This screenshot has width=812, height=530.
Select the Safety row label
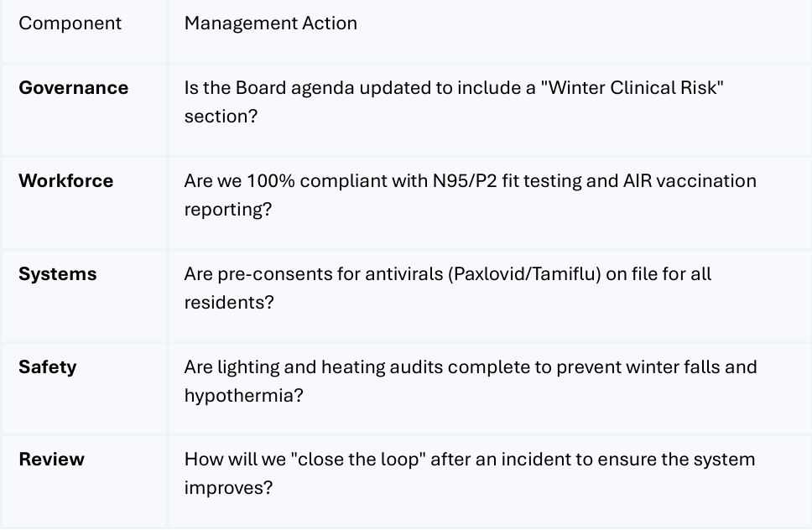point(47,367)
